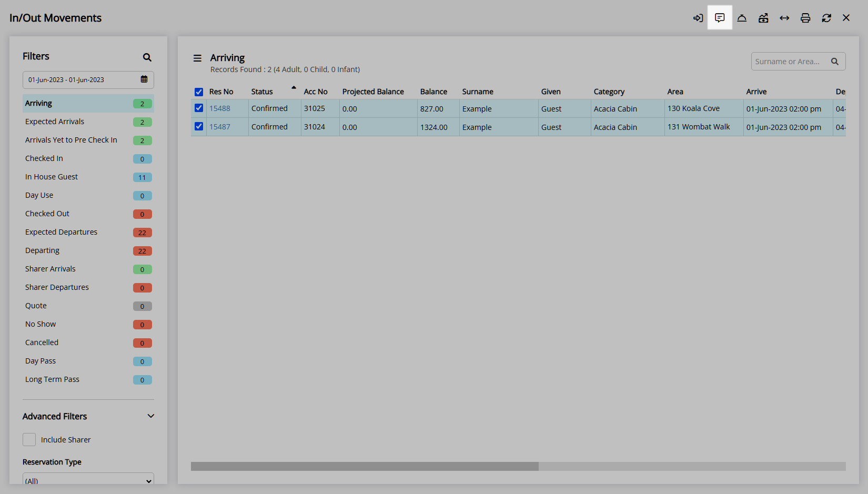
Task: Select the Arriving filter
Action: point(88,103)
